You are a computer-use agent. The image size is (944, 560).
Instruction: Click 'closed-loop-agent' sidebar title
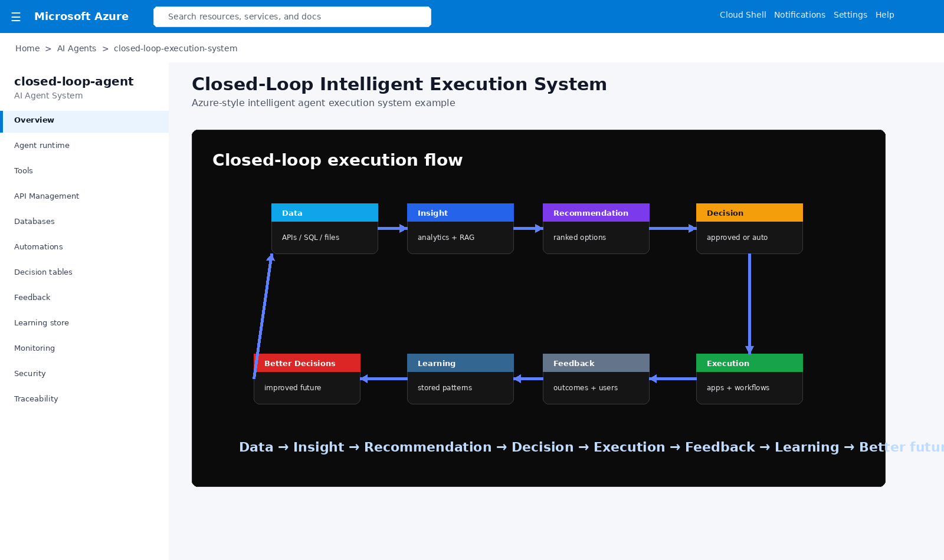click(x=74, y=81)
